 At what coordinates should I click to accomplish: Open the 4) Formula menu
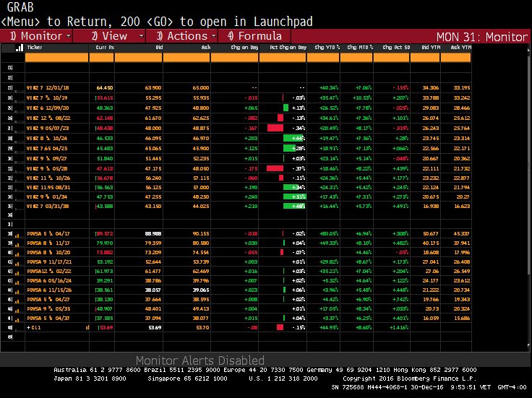[254, 36]
